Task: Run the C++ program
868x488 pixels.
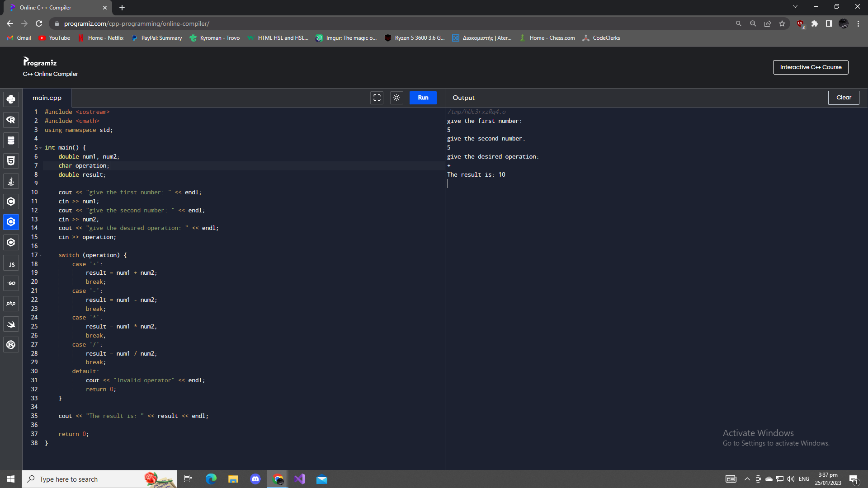Action: [423, 98]
